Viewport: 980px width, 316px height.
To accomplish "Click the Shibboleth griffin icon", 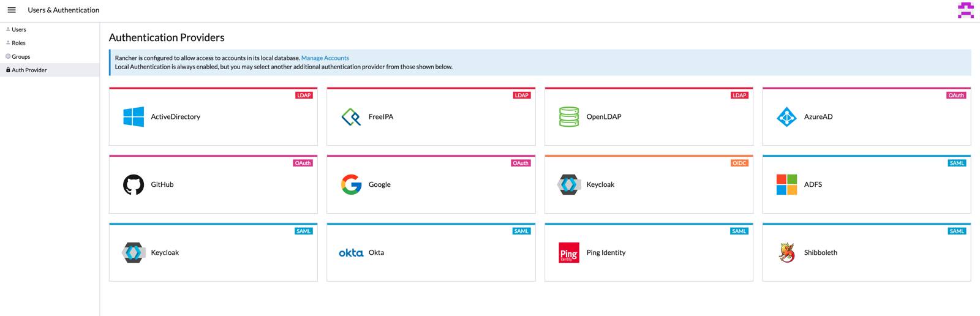I will [x=786, y=252].
